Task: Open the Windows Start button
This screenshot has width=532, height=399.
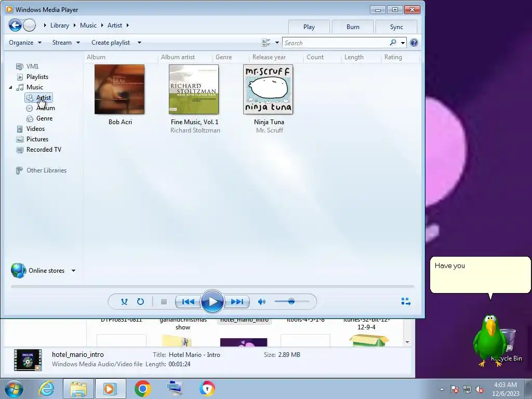Action: (14, 389)
